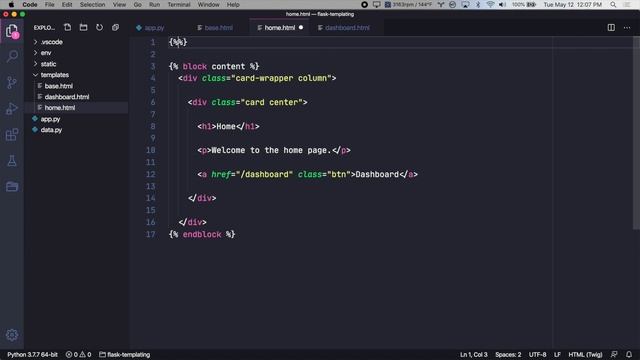Select home.html in file tree
The image size is (640, 360).
pos(60,108)
